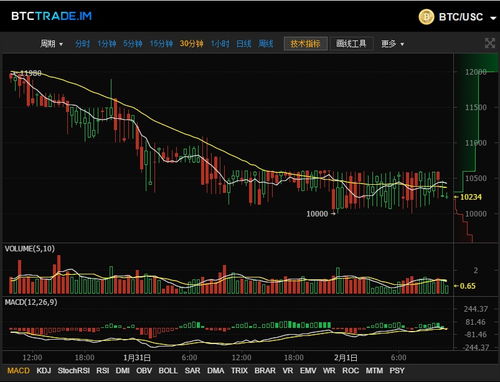Select the WR indicator
Screen dimensions: 500x382
[x=329, y=371]
